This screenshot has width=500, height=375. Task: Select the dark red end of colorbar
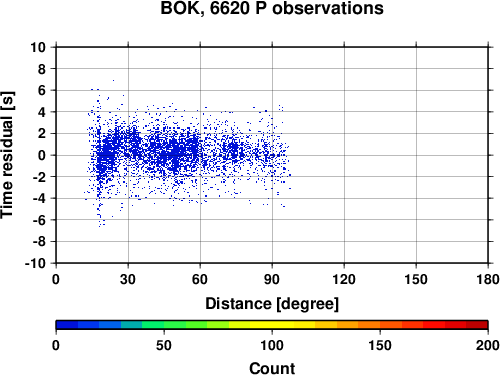click(477, 325)
